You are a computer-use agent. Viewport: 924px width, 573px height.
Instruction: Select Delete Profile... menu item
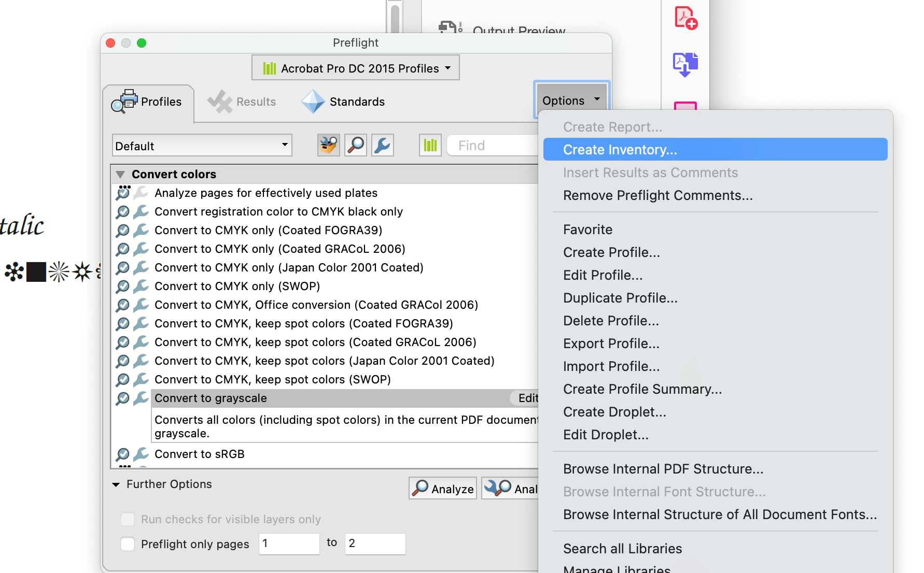tap(715, 321)
